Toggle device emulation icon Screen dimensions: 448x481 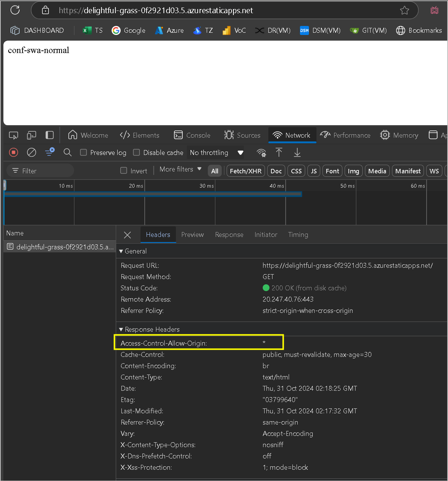click(32, 135)
